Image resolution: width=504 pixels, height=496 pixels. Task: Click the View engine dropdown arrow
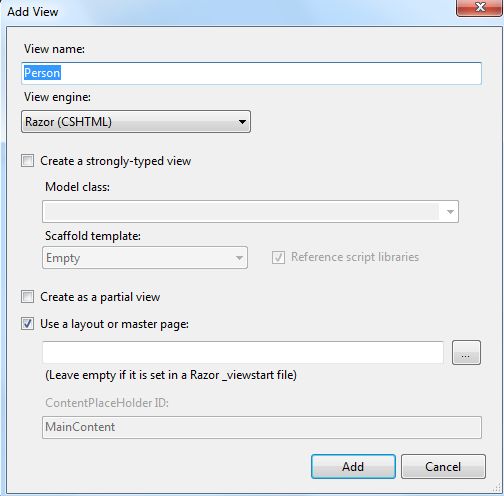pyautogui.click(x=242, y=122)
